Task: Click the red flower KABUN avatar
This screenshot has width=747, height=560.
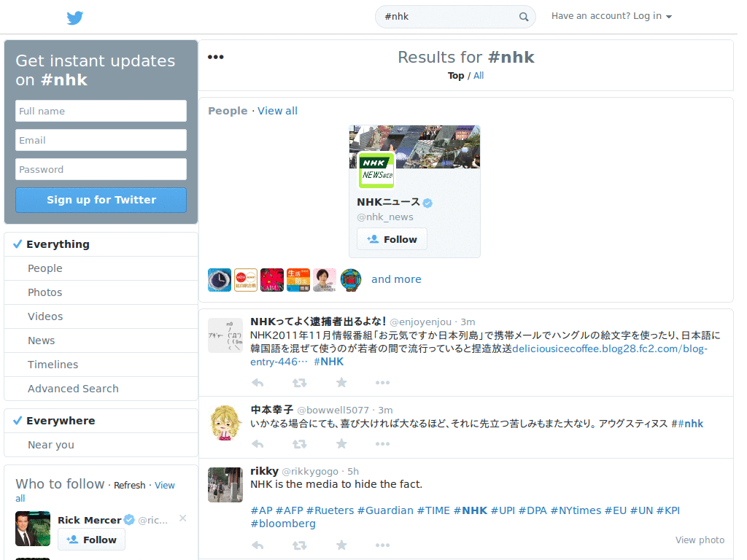Action: [272, 279]
